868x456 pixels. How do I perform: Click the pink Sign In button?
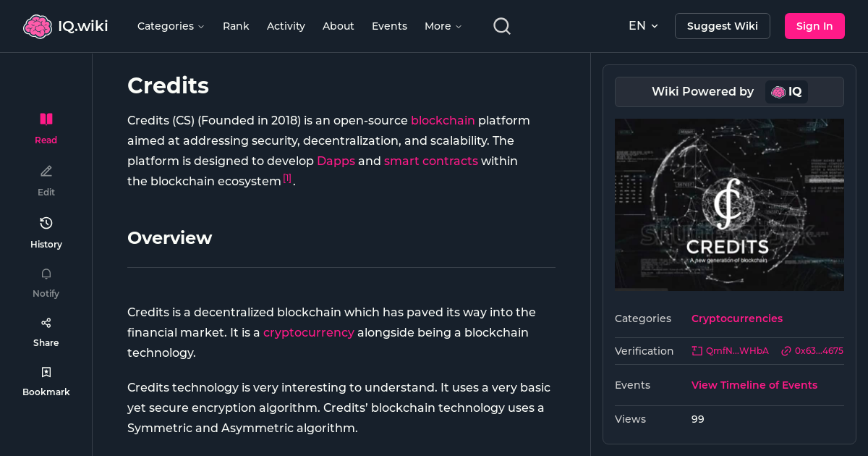coord(814,25)
